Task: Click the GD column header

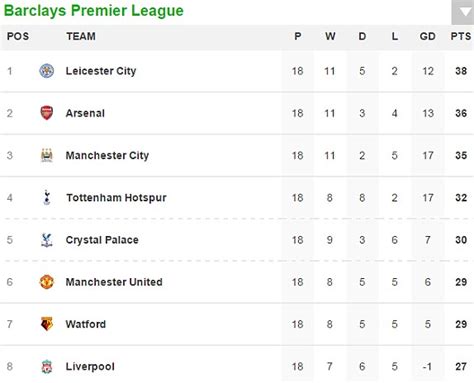Action: 428,36
